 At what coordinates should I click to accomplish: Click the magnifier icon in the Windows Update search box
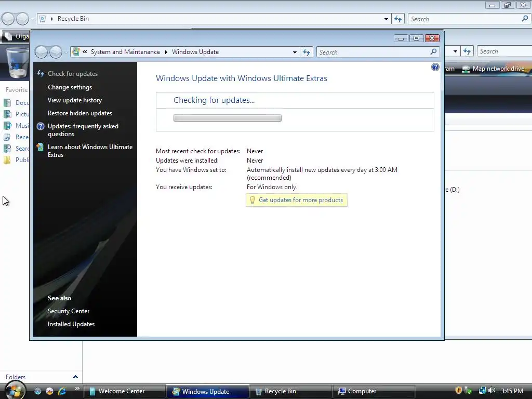coord(433,52)
